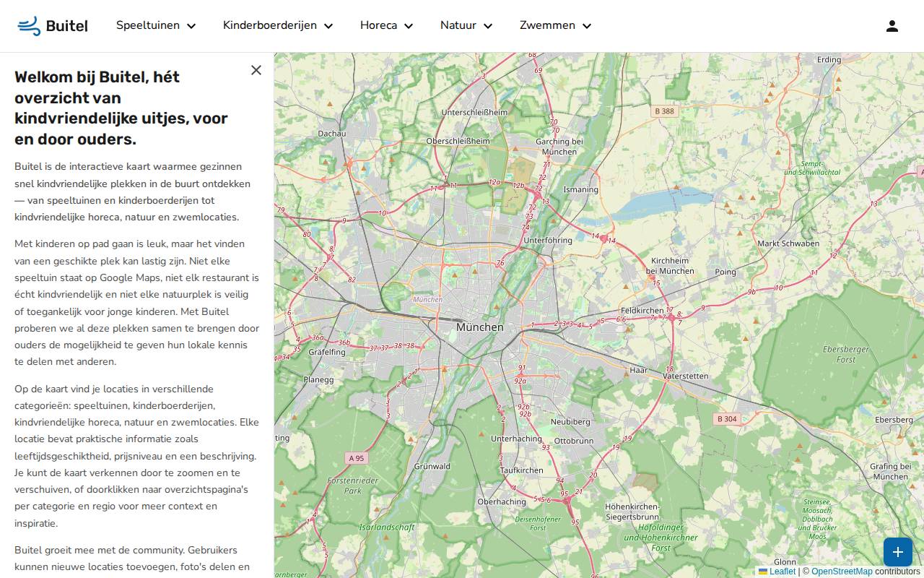This screenshot has height=578, width=924.
Task: Click the B 388 road shield
Action: point(664,111)
